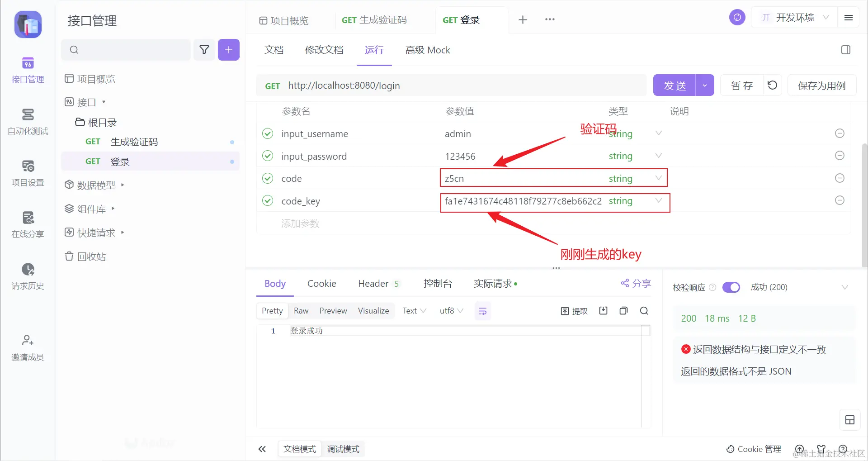Open 请求历史 in the sidebar
This screenshot has width=868, height=461.
[x=28, y=276]
